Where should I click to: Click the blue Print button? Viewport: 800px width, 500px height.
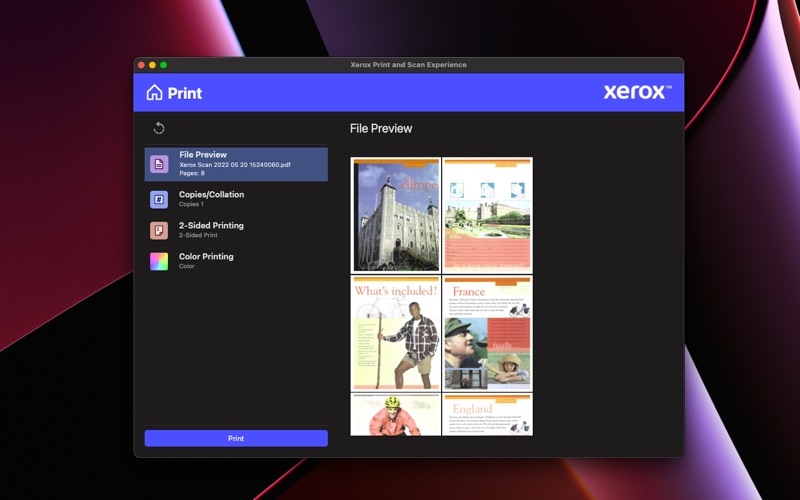pos(236,438)
